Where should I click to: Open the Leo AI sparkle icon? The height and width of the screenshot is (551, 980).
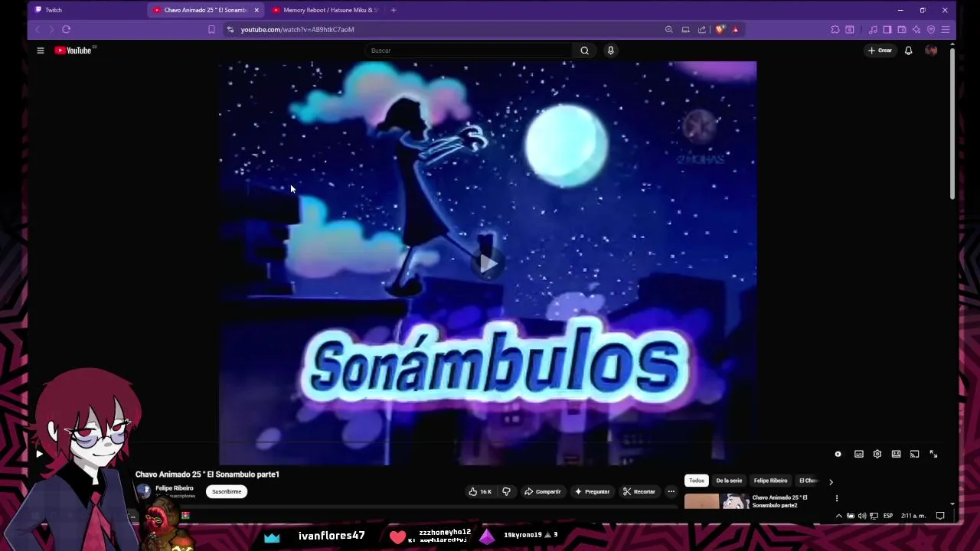pyautogui.click(x=916, y=29)
